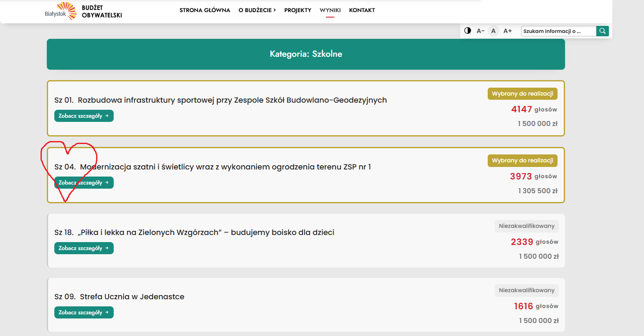Screen dimensions: 644x336
Task: View details of project Sz 09
Action: [84, 313]
